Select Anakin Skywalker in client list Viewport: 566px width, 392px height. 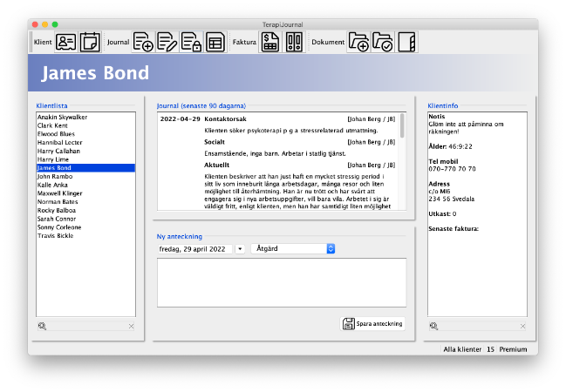coord(85,118)
